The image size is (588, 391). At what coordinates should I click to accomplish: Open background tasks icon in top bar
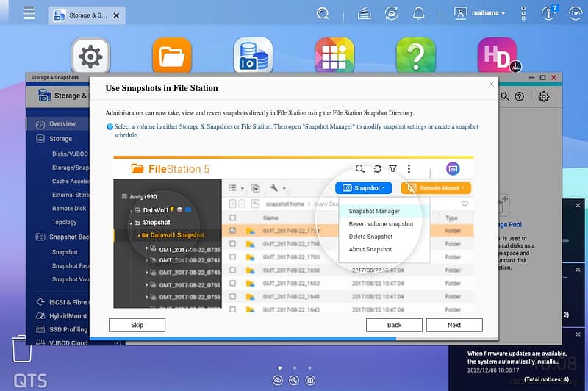(x=364, y=14)
